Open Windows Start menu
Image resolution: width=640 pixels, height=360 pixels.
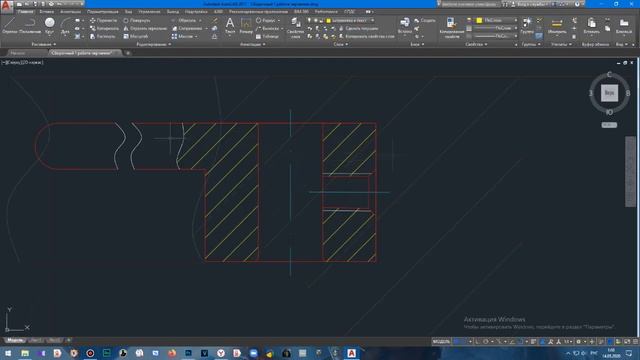[x=8, y=353]
